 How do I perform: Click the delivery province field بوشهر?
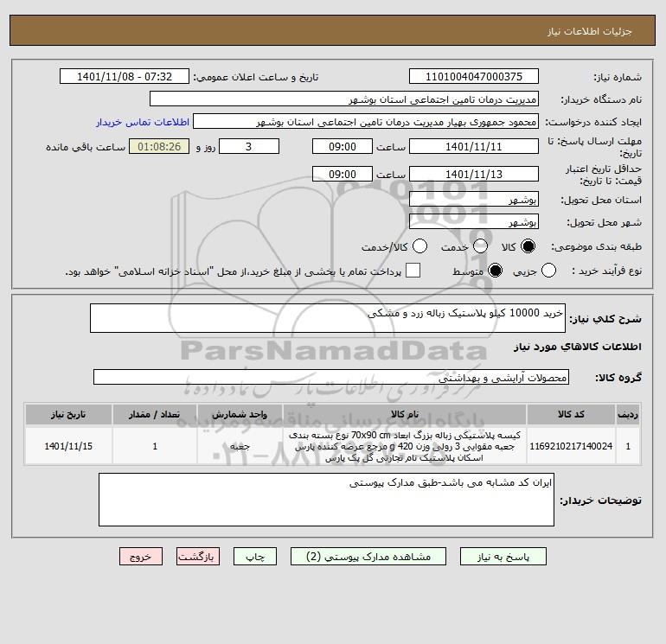[474, 199]
